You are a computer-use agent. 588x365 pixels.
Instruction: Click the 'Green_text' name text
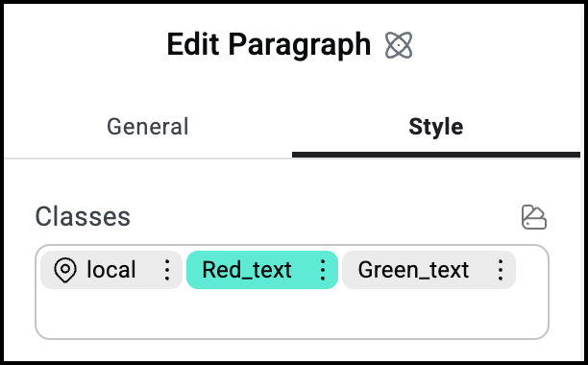413,271
